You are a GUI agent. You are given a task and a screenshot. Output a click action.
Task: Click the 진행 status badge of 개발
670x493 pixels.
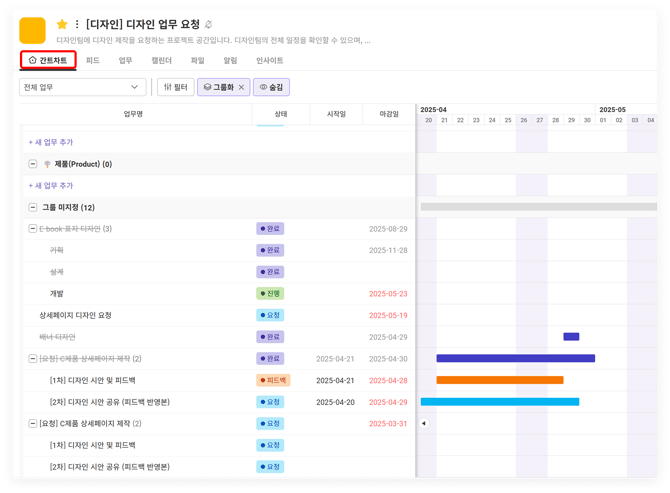click(270, 294)
